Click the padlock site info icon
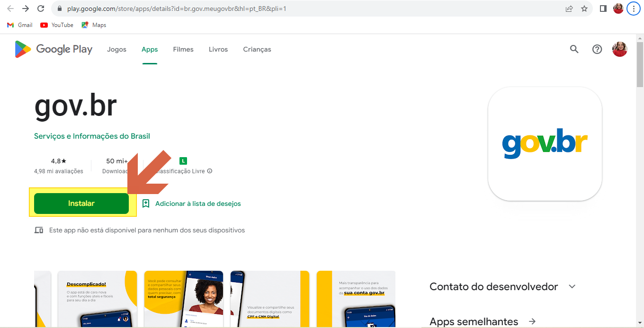 [60, 9]
